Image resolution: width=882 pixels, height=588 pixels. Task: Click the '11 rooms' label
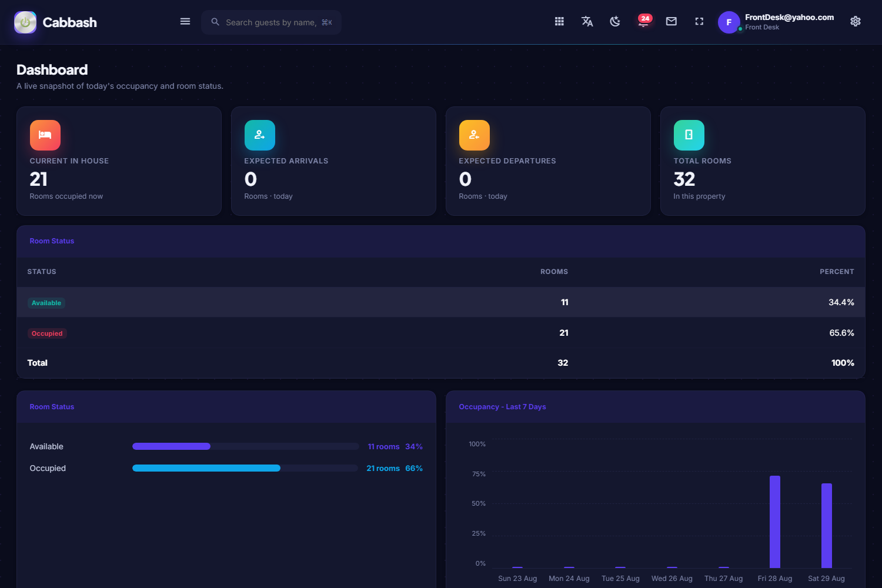[383, 446]
